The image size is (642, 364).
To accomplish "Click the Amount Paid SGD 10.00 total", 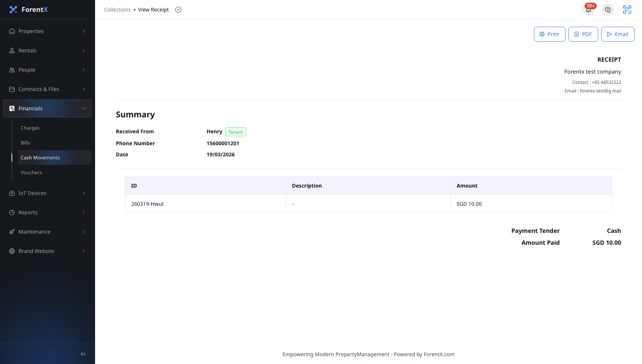I will (607, 243).
